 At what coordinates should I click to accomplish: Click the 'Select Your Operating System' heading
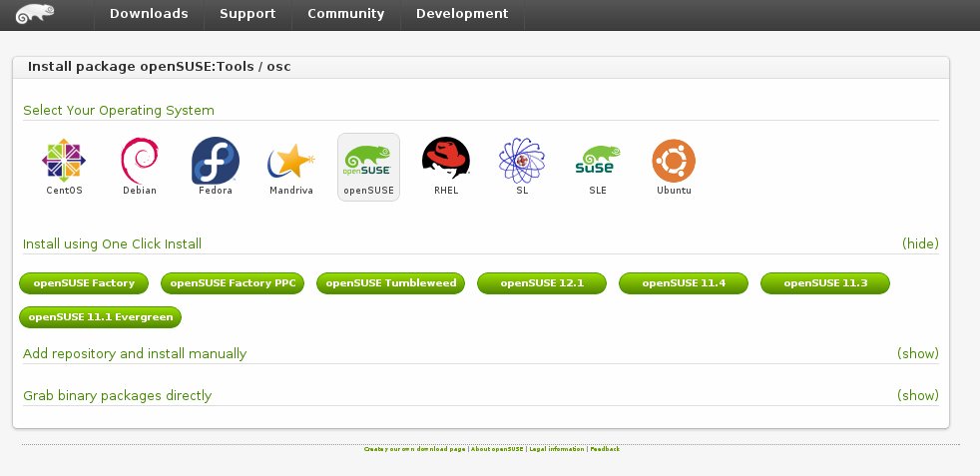[118, 111]
